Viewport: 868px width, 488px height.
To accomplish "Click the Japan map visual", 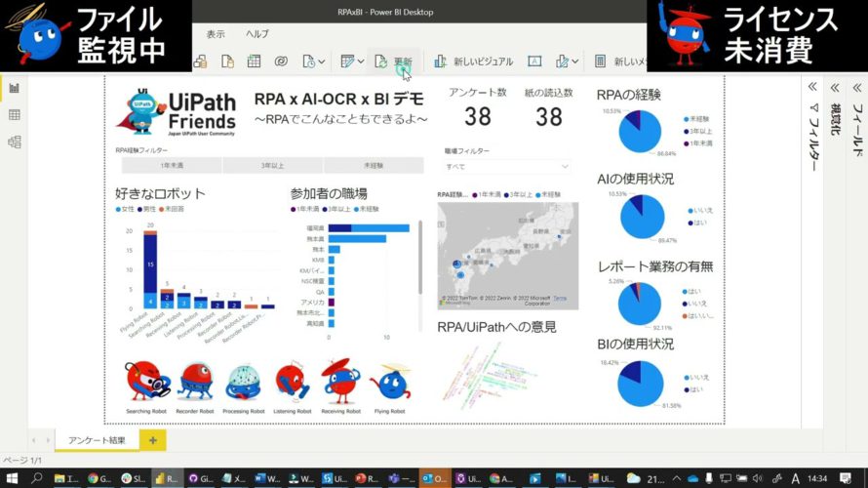I will point(507,256).
